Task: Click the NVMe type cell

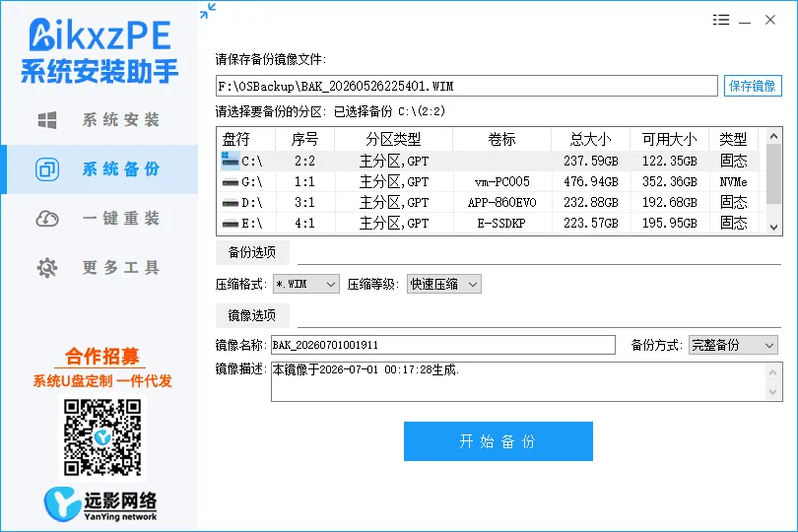Action: tap(733, 181)
